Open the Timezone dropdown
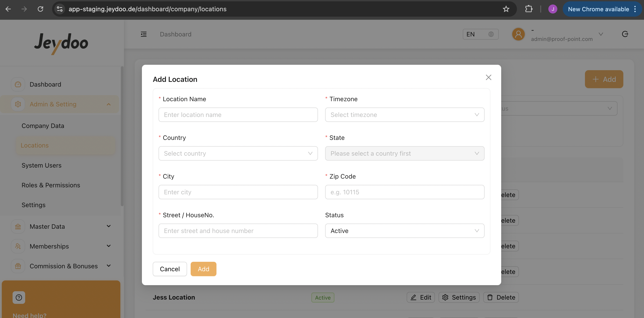 404,115
